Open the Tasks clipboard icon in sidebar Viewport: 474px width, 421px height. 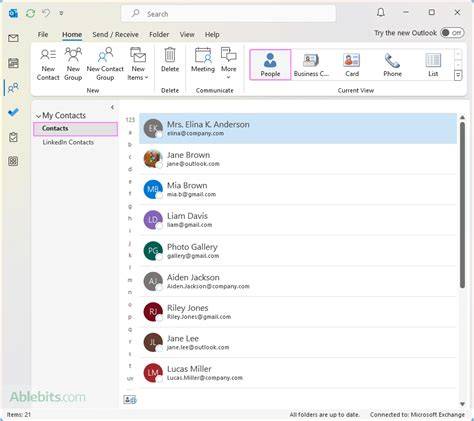pos(13,137)
